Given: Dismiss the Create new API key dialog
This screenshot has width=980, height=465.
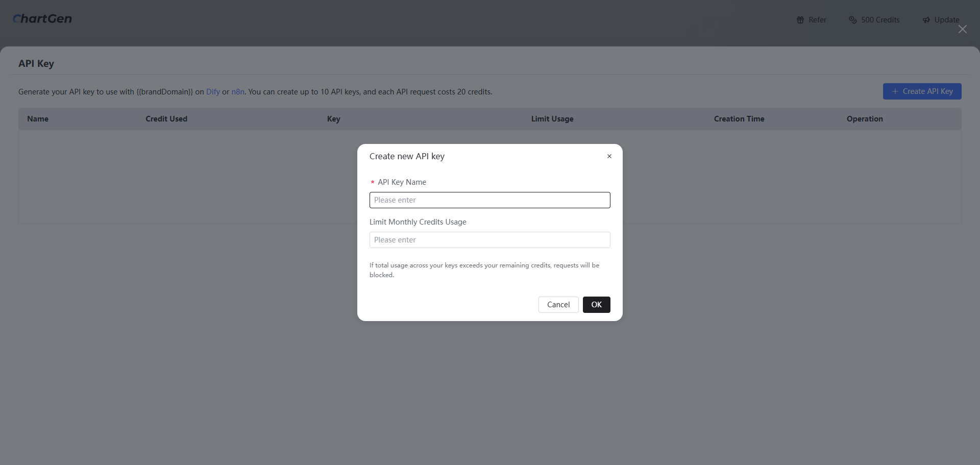Looking at the screenshot, I should coord(609,156).
